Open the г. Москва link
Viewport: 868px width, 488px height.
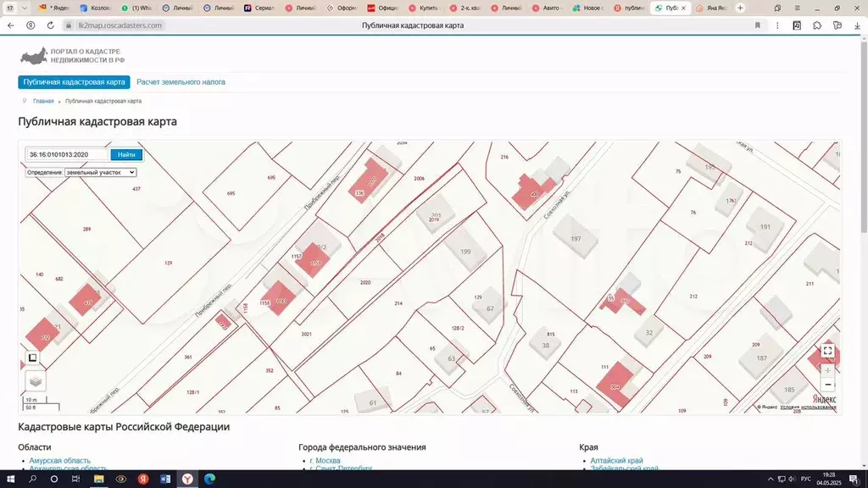(325, 460)
